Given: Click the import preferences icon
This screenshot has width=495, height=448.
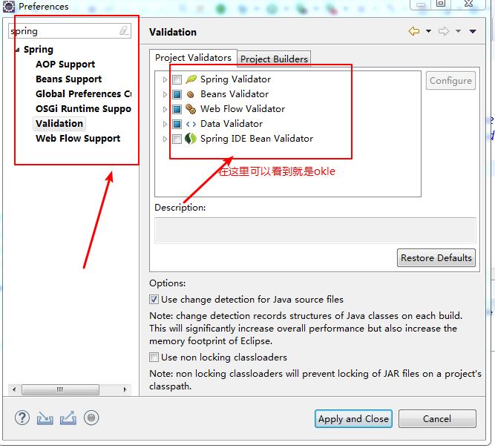Looking at the screenshot, I should point(45,418).
